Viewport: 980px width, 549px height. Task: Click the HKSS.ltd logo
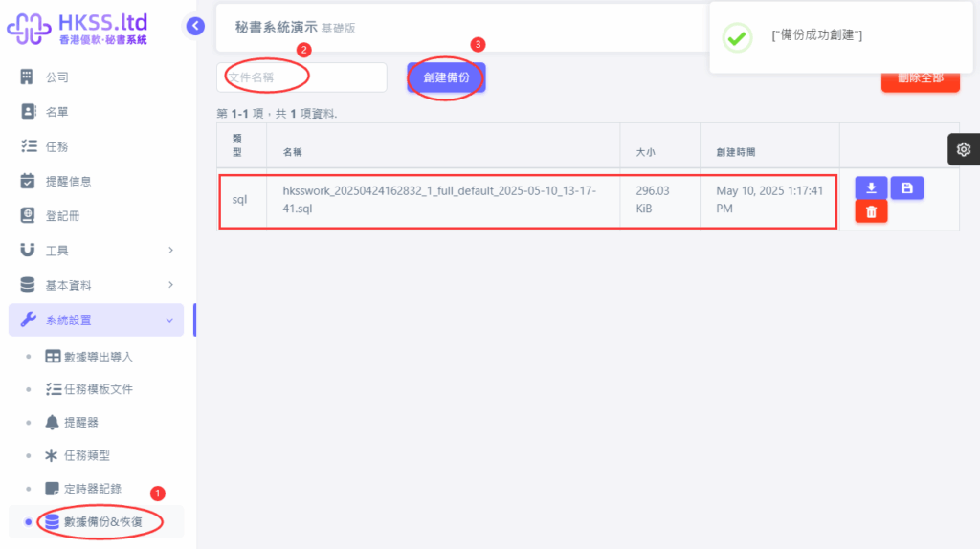(x=78, y=29)
